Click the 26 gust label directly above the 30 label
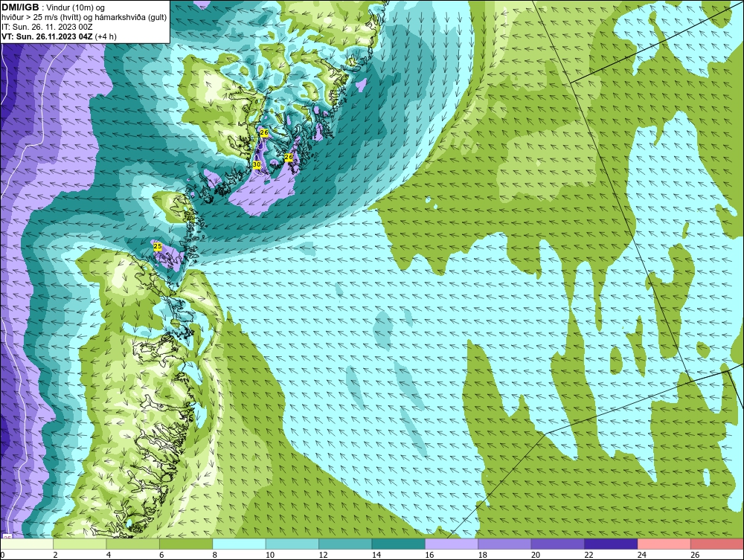744x560 pixels. point(264,133)
